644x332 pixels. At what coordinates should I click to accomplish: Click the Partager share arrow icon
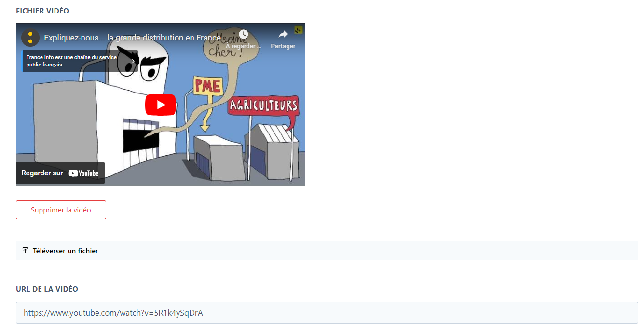(x=283, y=34)
